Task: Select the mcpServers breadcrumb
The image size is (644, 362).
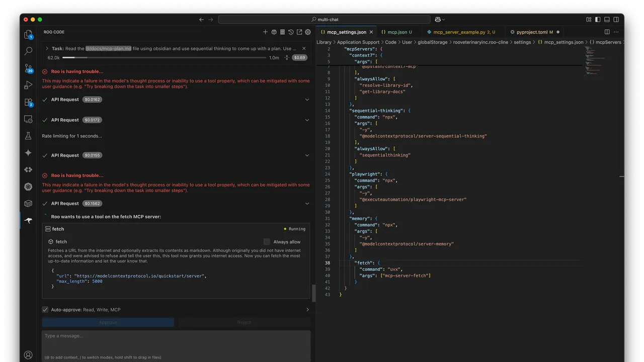Action: coord(605,42)
